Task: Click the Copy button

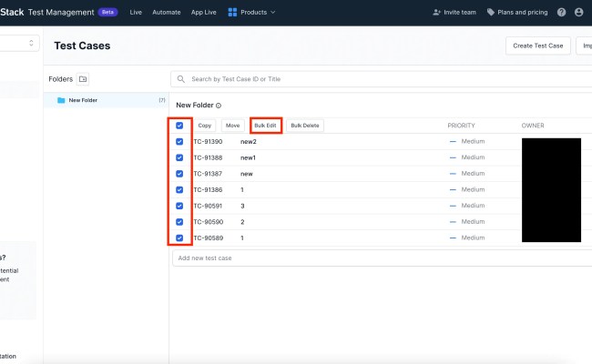Action: coord(205,126)
